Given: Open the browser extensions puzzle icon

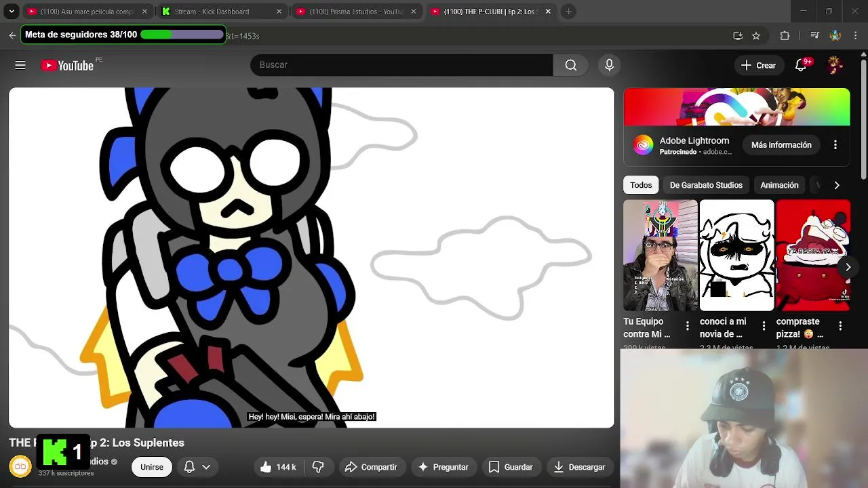Looking at the screenshot, I should [785, 36].
